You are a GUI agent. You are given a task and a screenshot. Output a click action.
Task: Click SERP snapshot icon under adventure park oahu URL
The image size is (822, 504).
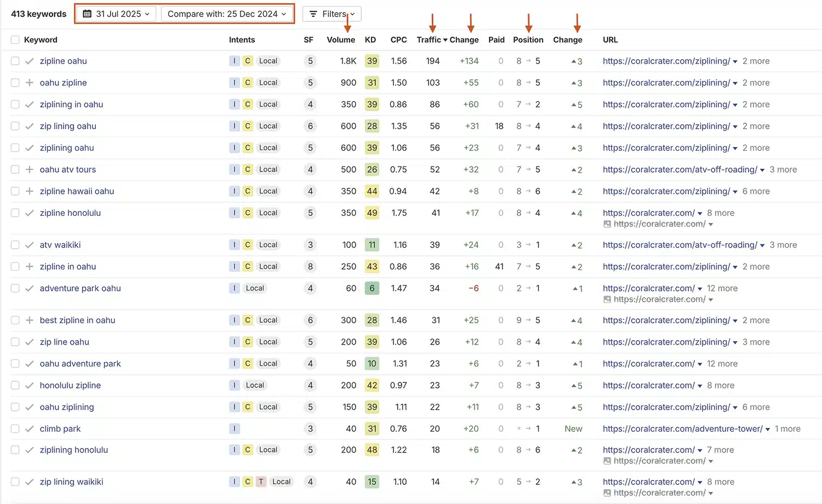[607, 299]
